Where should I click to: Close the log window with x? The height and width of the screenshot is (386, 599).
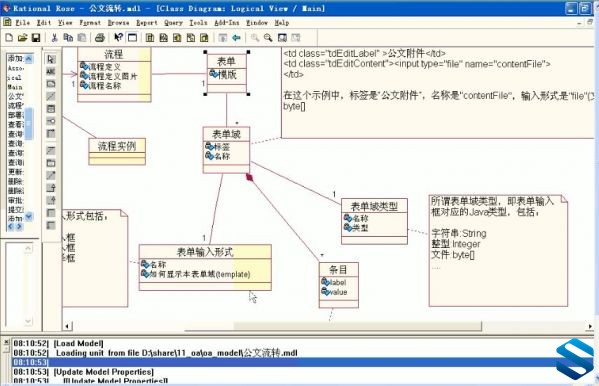(x=6, y=342)
